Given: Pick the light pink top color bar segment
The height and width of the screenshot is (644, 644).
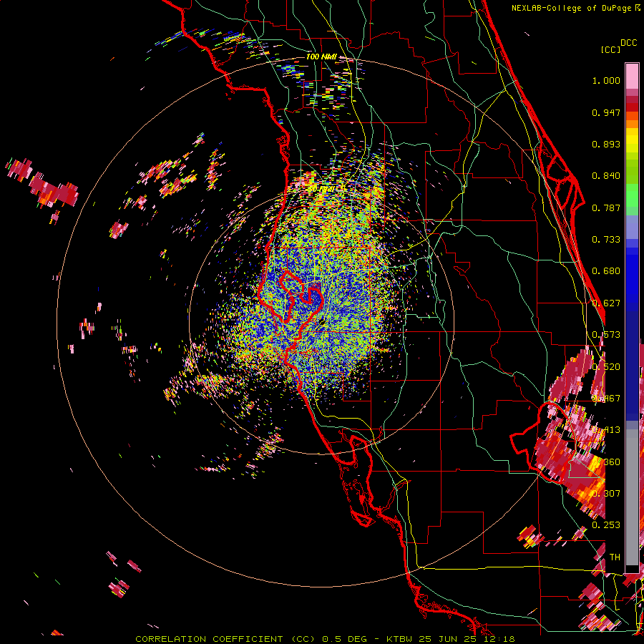Looking at the screenshot, I should click(632, 76).
